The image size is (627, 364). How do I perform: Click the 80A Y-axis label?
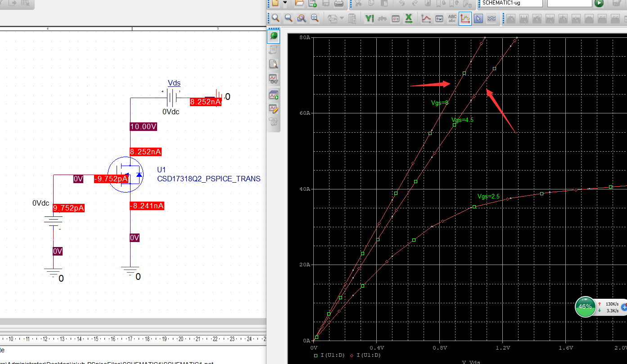click(305, 37)
